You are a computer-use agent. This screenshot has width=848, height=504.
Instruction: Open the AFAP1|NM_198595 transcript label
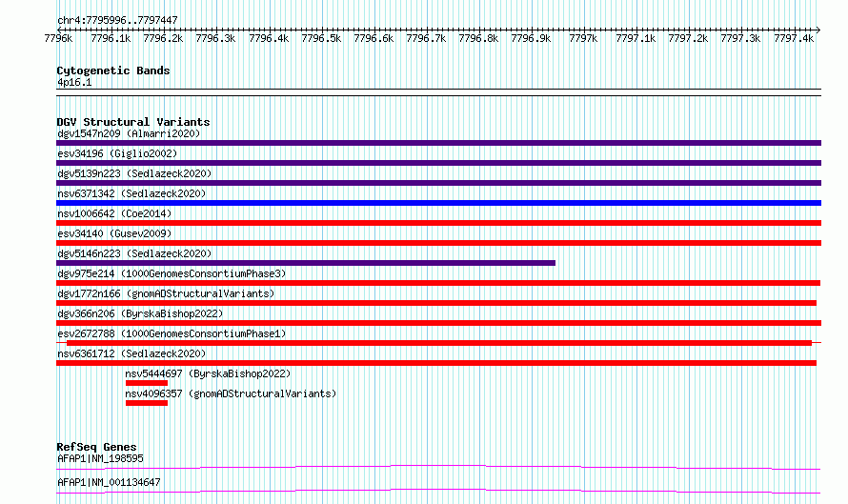tap(101, 458)
